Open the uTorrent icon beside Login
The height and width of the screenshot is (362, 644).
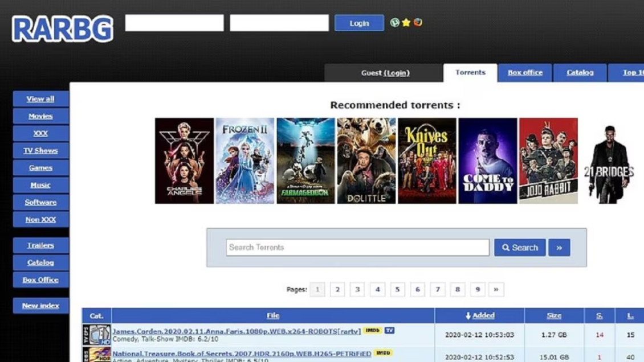tap(394, 22)
